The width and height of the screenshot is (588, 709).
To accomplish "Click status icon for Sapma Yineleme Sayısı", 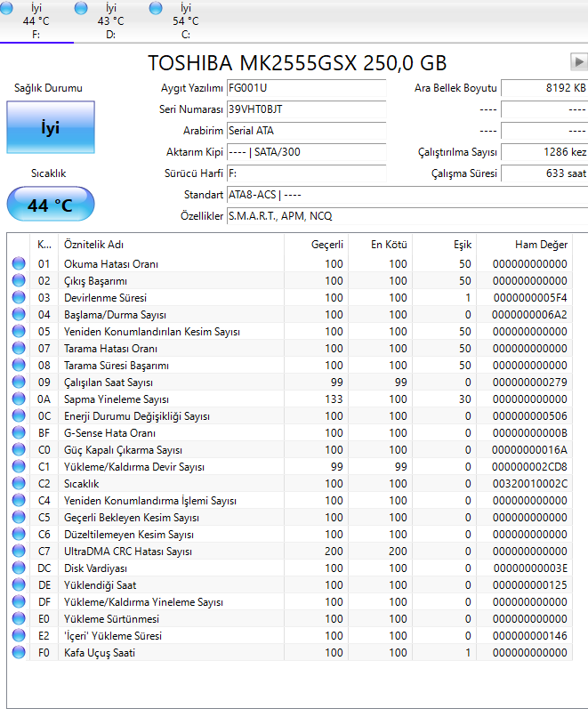I will 19,399.
